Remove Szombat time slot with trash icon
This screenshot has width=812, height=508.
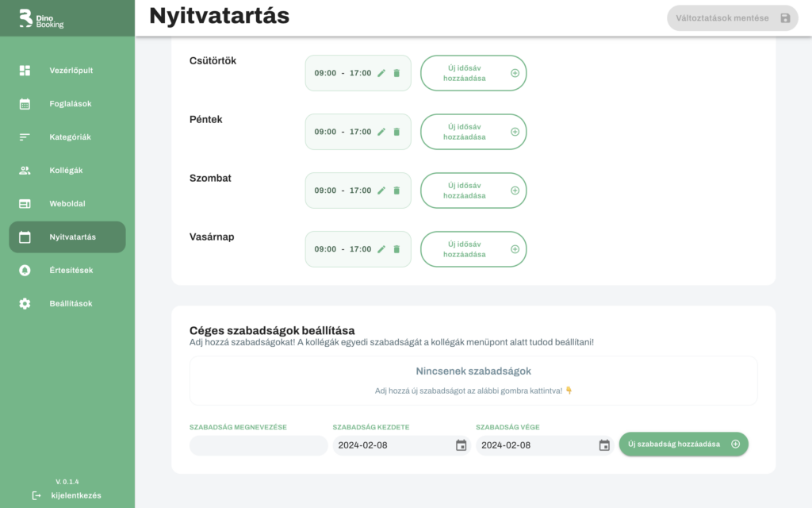coord(396,190)
